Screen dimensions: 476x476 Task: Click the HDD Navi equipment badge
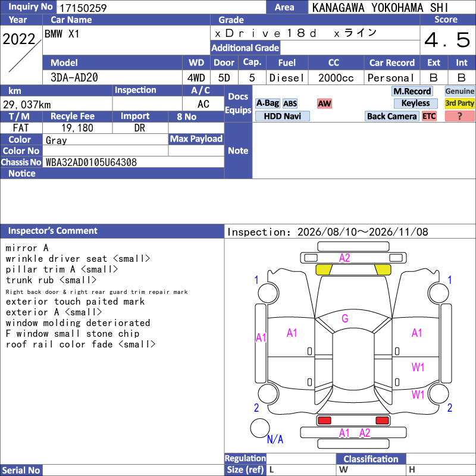282,116
